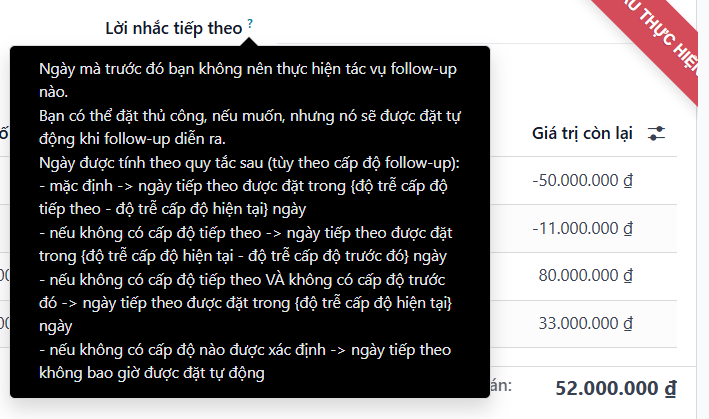Click tooltip rule about cấp độ nào được xác định
Screen dimensions: 709x419
pyautogui.click(x=245, y=361)
